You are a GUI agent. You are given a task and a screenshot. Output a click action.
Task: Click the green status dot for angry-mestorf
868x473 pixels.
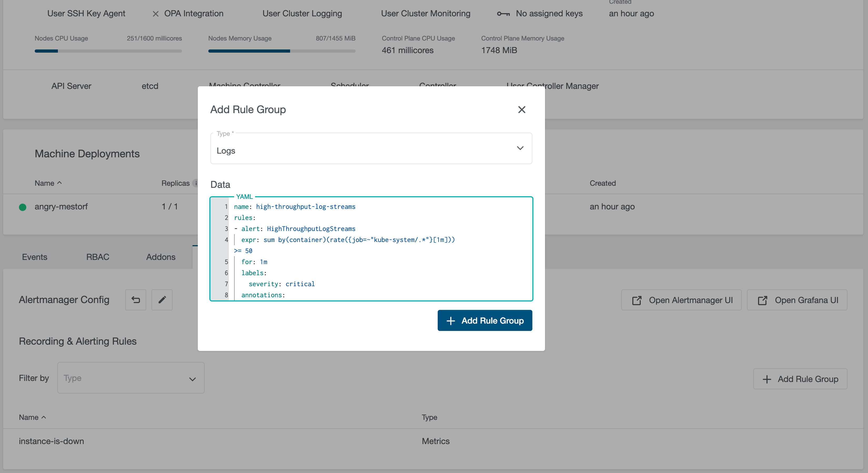point(23,207)
